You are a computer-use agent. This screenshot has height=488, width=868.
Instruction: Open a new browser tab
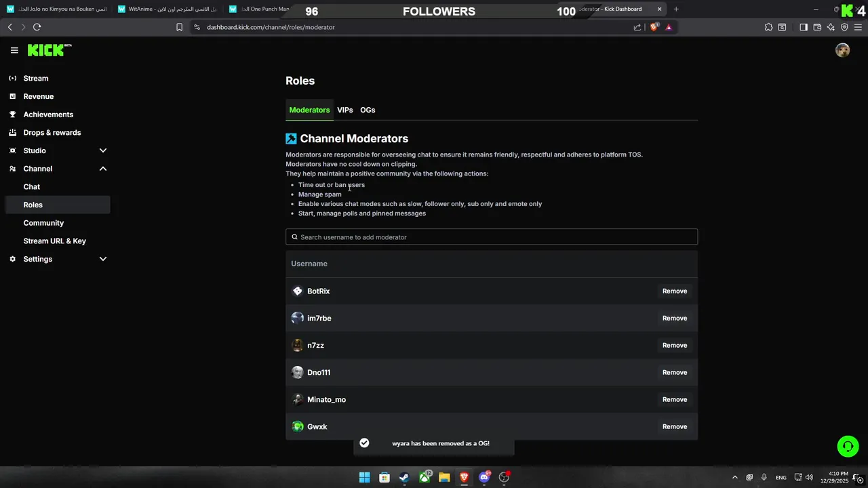tap(676, 9)
